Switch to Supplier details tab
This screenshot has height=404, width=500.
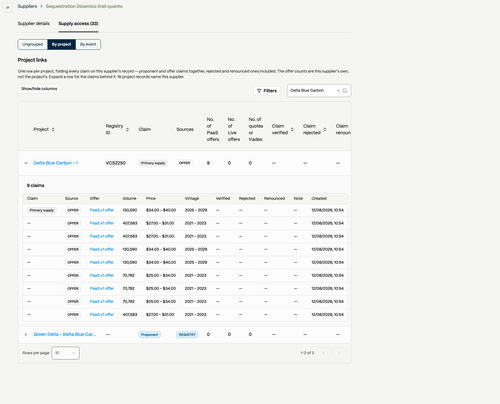pyautogui.click(x=34, y=23)
